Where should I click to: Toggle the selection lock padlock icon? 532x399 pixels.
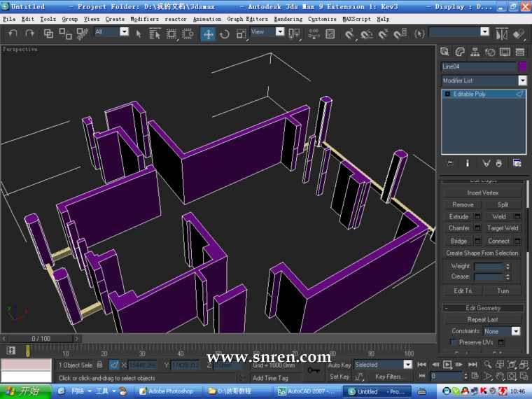pyautogui.click(x=100, y=365)
